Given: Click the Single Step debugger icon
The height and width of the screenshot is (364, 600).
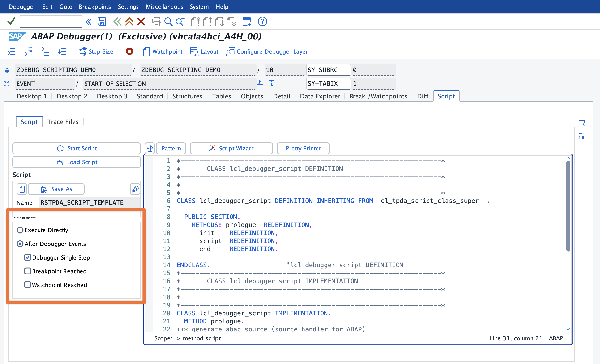Looking at the screenshot, I should [11, 51].
